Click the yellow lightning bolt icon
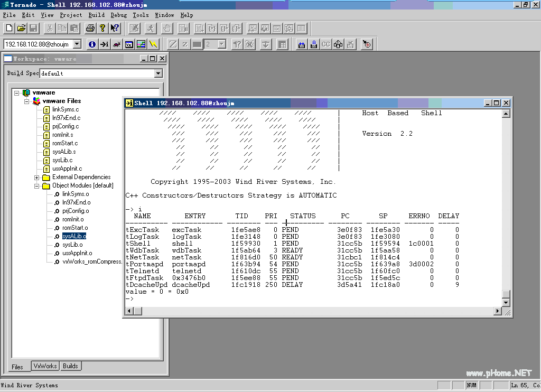The height and width of the screenshot is (392, 541). point(154,44)
